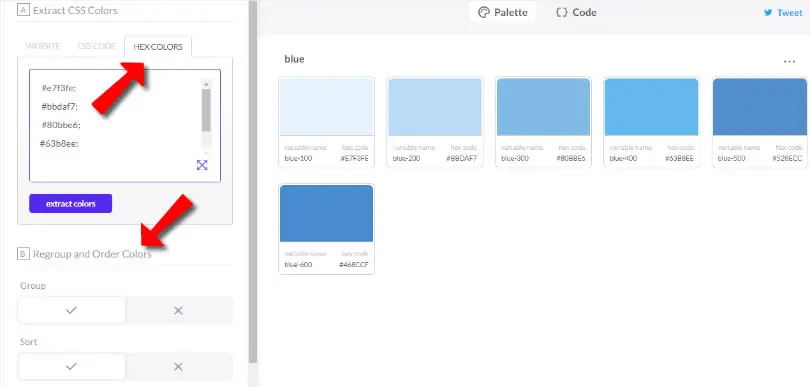
Task: Click the section B badge icon
Action: (x=23, y=254)
